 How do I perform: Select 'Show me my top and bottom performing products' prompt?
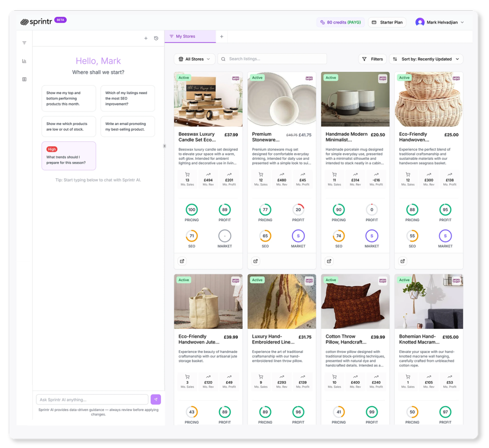69,98
